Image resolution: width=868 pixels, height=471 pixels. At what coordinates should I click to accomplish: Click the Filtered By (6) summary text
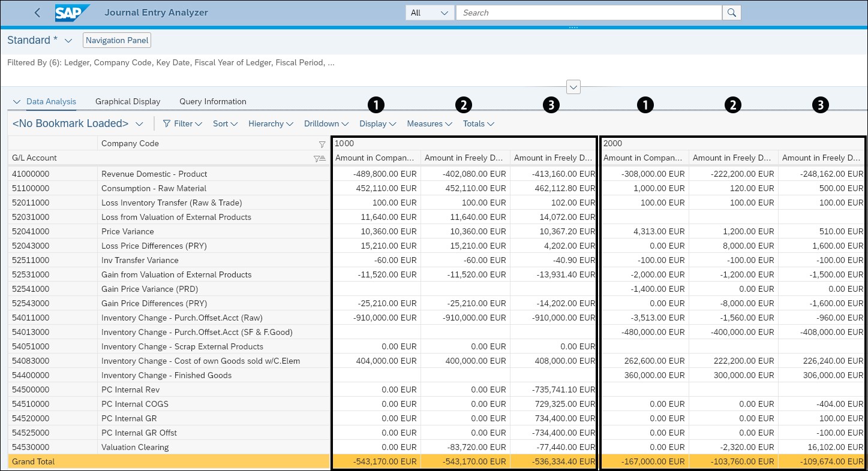pyautogui.click(x=170, y=62)
